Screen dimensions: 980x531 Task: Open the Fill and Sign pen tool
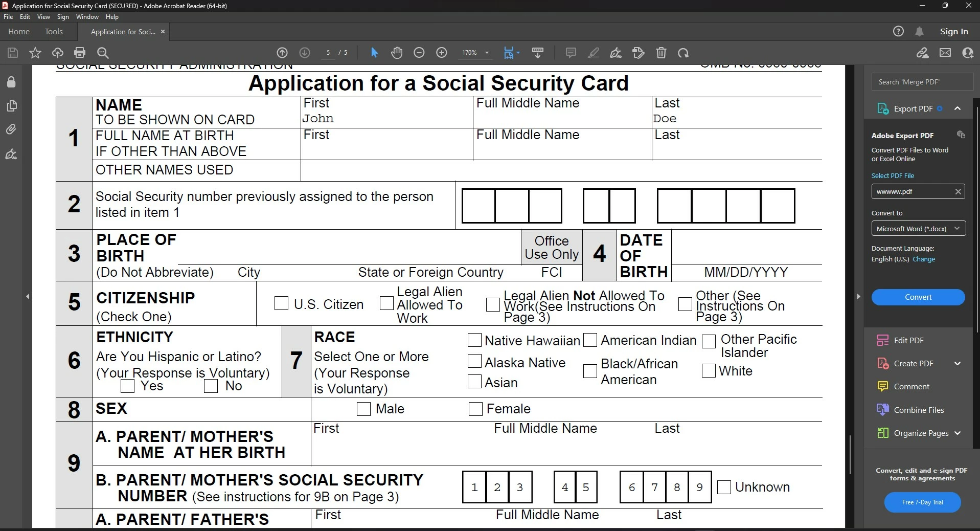click(x=616, y=53)
